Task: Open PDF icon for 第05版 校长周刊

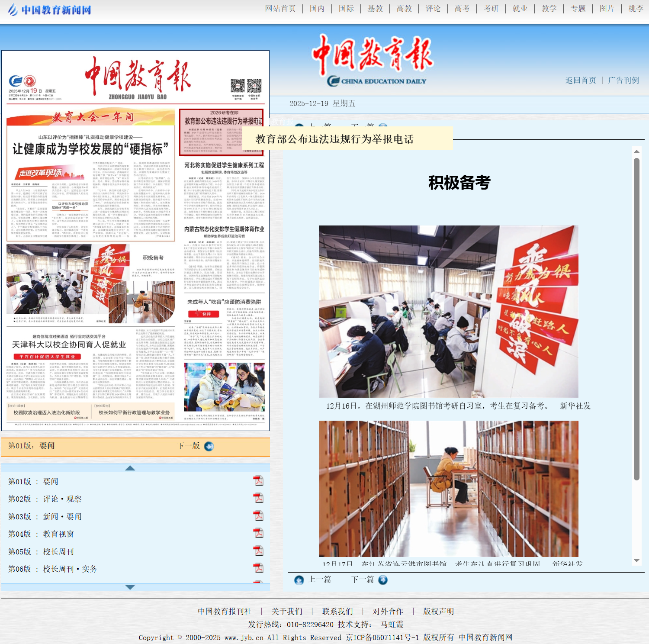Action: 258,551
